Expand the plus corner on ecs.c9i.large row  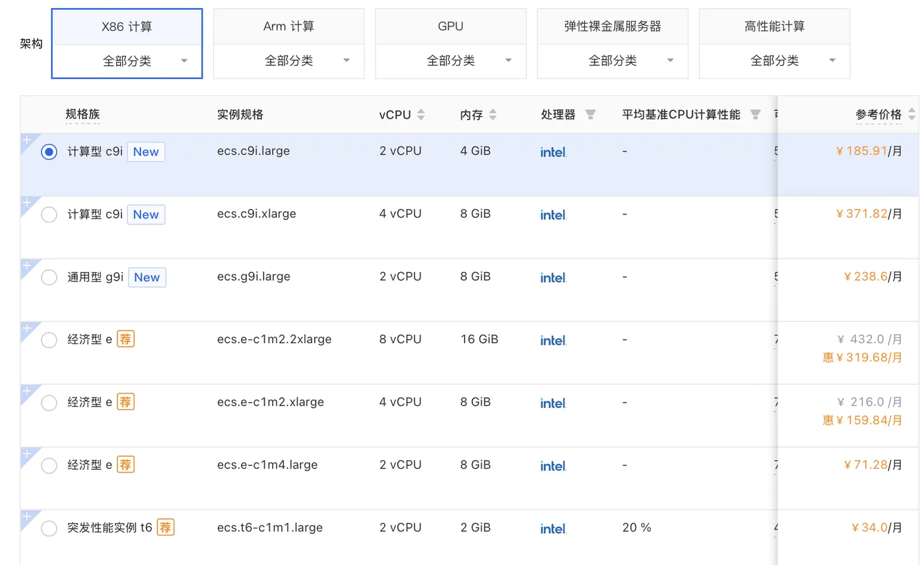(x=26, y=139)
